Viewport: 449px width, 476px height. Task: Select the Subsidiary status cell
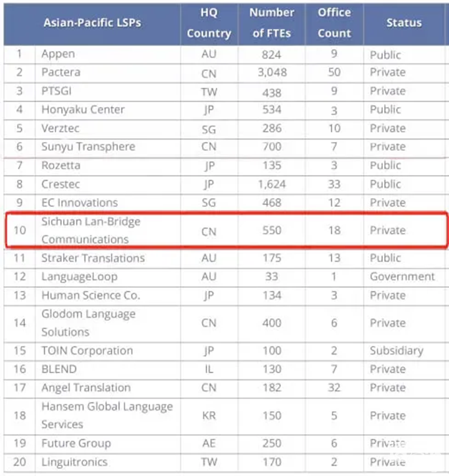396,351
